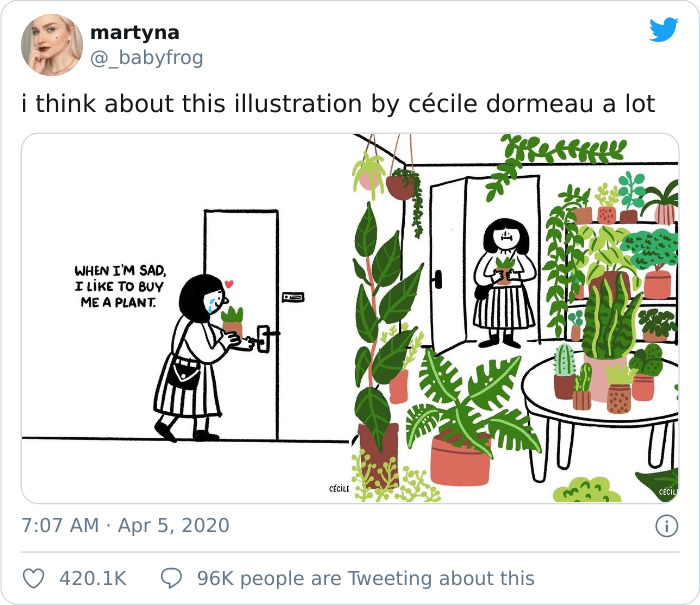This screenshot has height=605, width=700.
Task: Click the Twitter bird logo
Action: 663,30
